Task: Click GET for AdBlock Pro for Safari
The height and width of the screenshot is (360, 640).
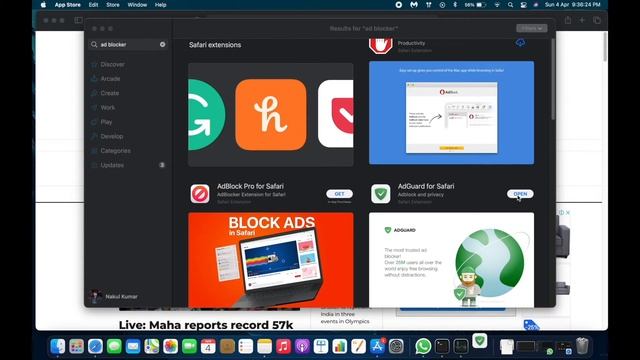Action: coord(339,194)
